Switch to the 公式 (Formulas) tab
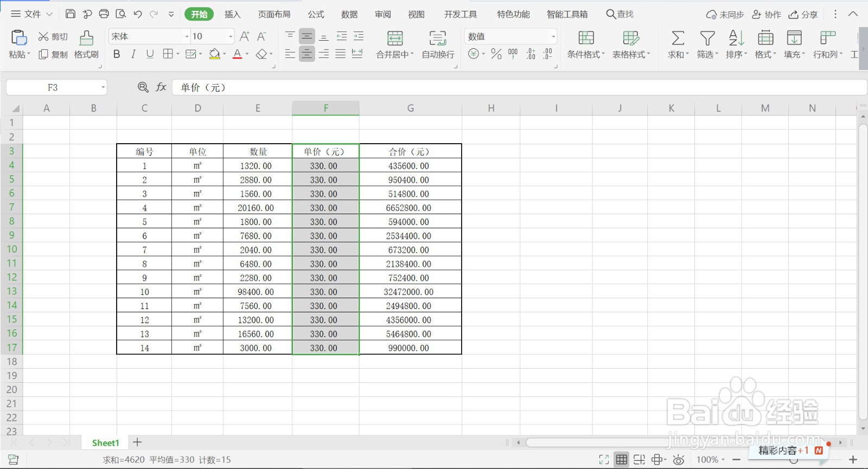Viewport: 868px width, 469px height. point(316,14)
